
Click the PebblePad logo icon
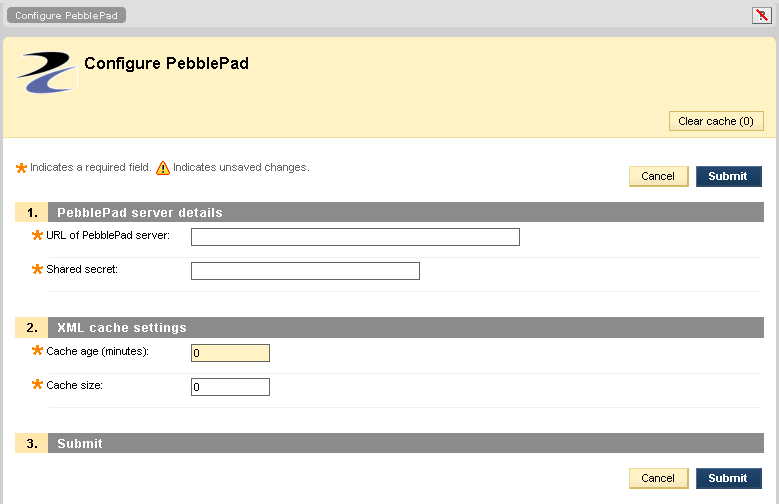(47, 73)
